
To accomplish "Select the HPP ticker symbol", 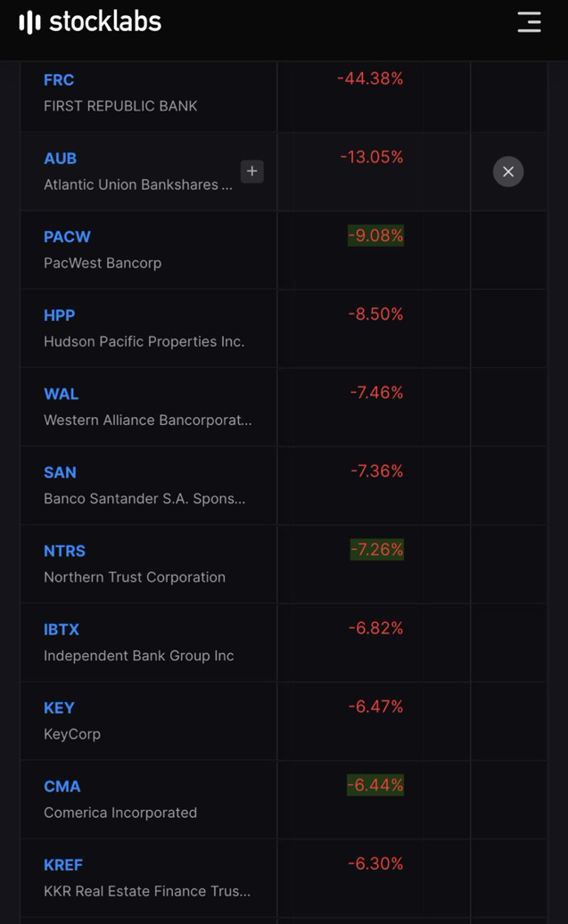I will click(59, 315).
